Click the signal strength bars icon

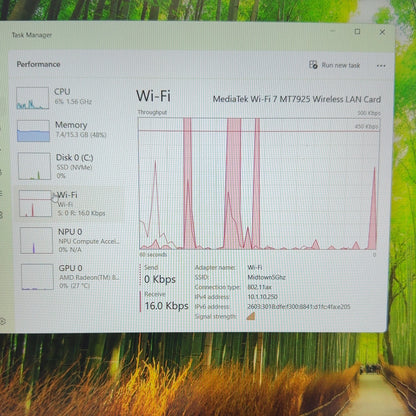tap(251, 316)
